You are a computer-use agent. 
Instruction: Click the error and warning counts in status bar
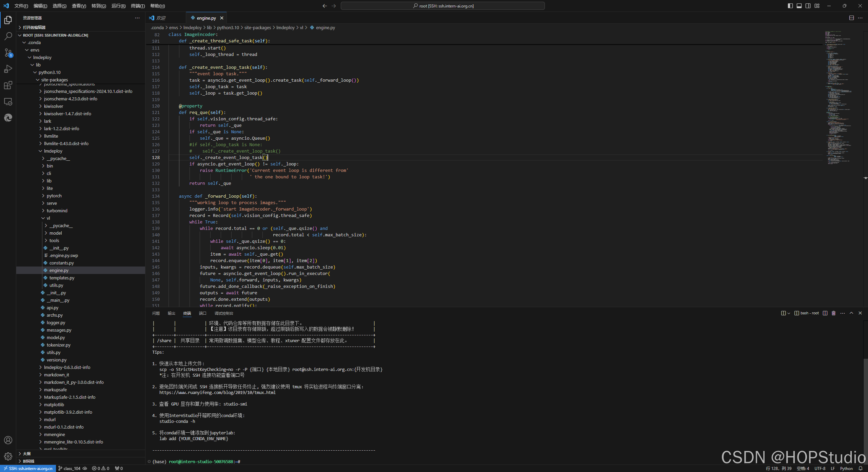click(x=101, y=468)
